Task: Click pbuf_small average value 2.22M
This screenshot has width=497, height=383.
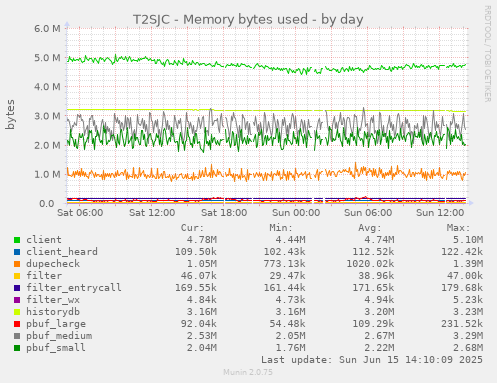Action: 379,348
